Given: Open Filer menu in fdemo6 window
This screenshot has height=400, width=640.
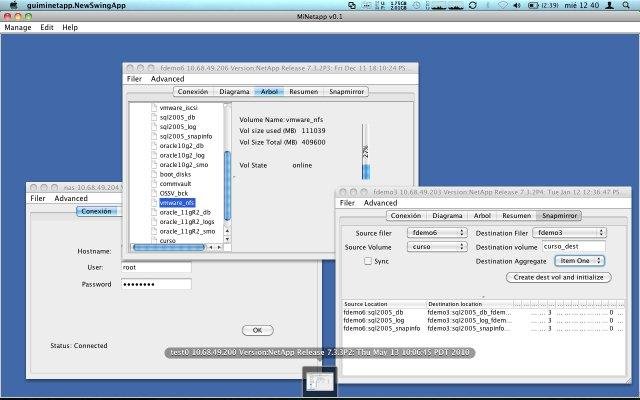Looking at the screenshot, I should 134,79.
